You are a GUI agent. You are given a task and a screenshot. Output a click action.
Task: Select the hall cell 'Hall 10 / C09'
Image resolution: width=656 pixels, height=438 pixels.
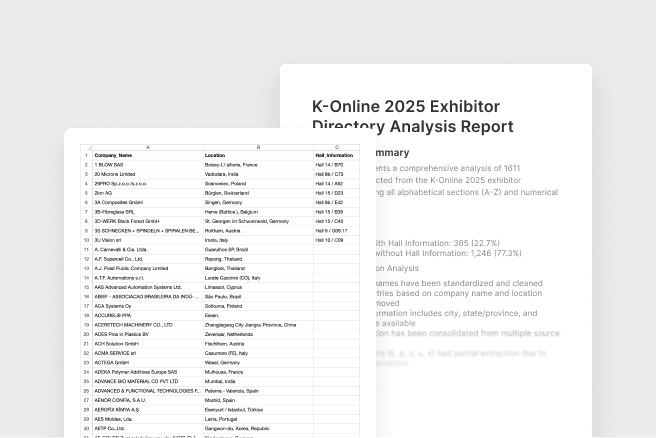point(336,240)
